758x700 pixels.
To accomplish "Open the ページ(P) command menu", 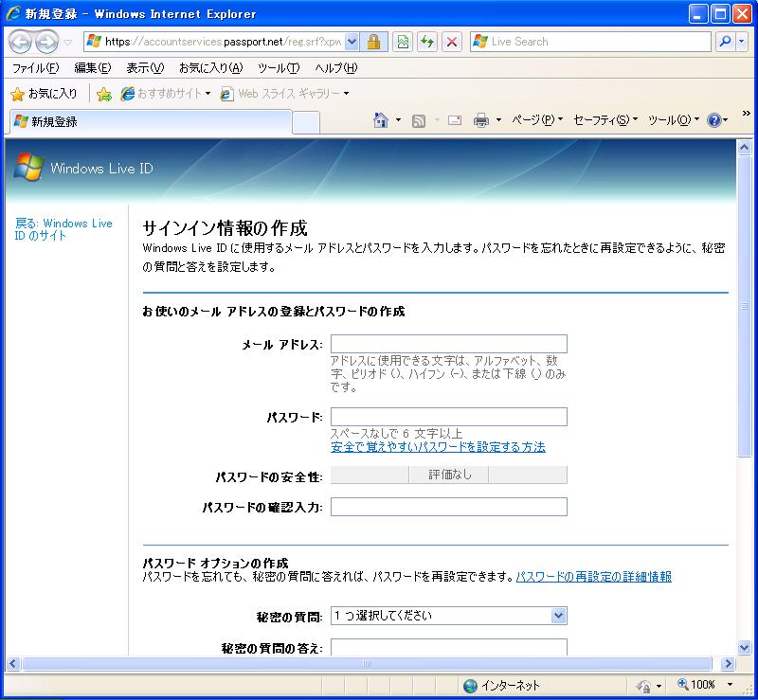I will [537, 120].
